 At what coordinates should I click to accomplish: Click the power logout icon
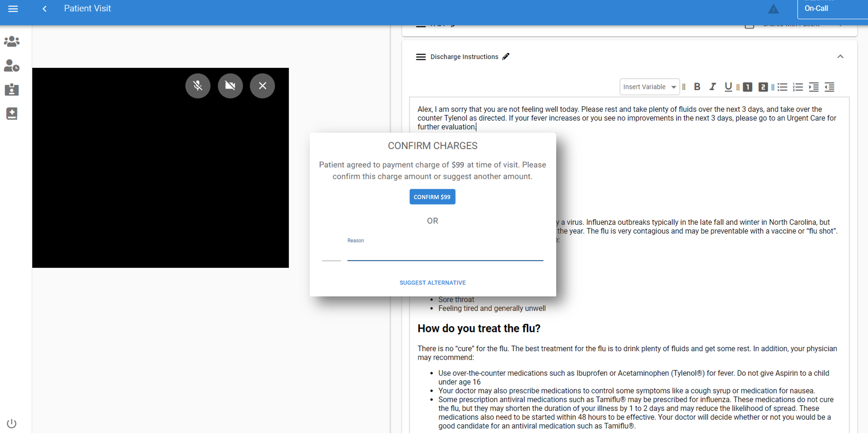click(12, 423)
